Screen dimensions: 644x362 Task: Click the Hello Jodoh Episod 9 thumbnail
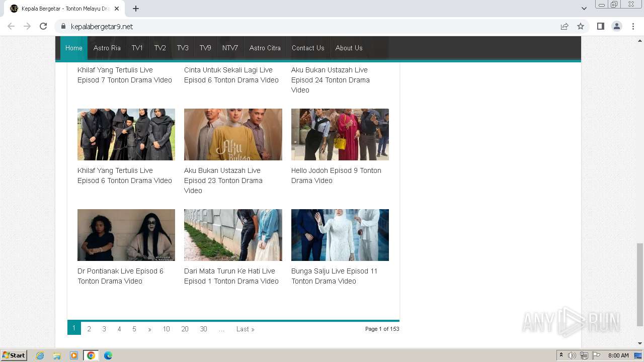[x=340, y=134]
